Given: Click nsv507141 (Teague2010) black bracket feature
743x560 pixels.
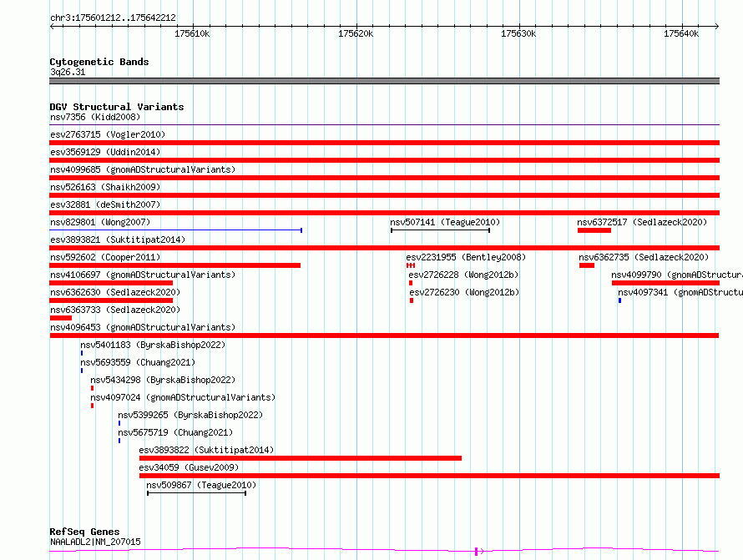Looking at the screenshot, I should tap(440, 230).
